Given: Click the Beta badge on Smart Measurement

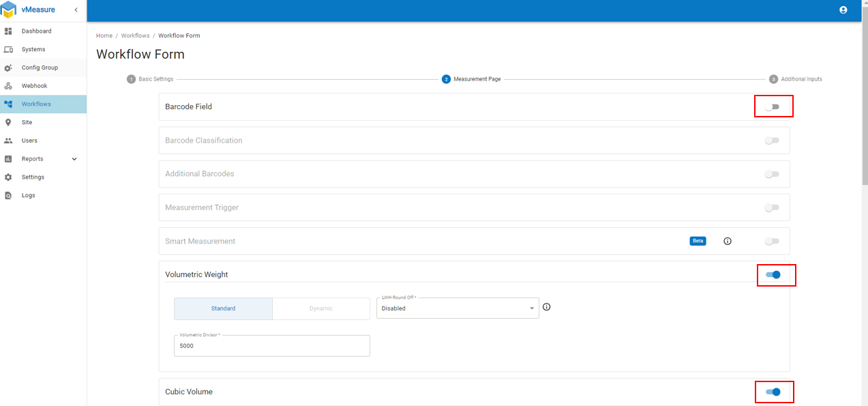Looking at the screenshot, I should click(698, 241).
